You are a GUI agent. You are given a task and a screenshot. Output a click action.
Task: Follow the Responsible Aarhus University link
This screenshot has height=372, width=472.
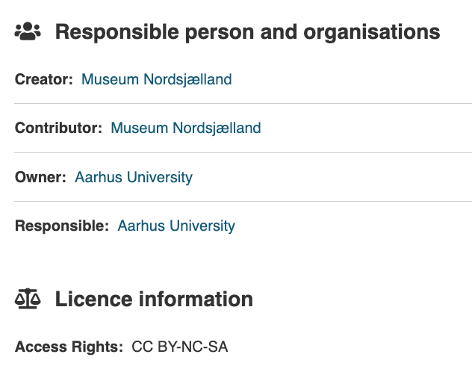click(x=176, y=226)
